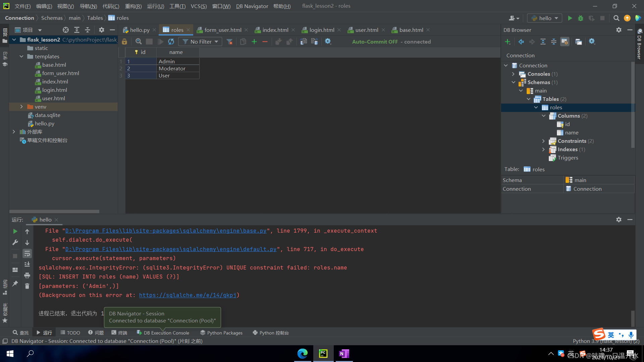Toggle soft-wrap in Run console

(x=27, y=253)
